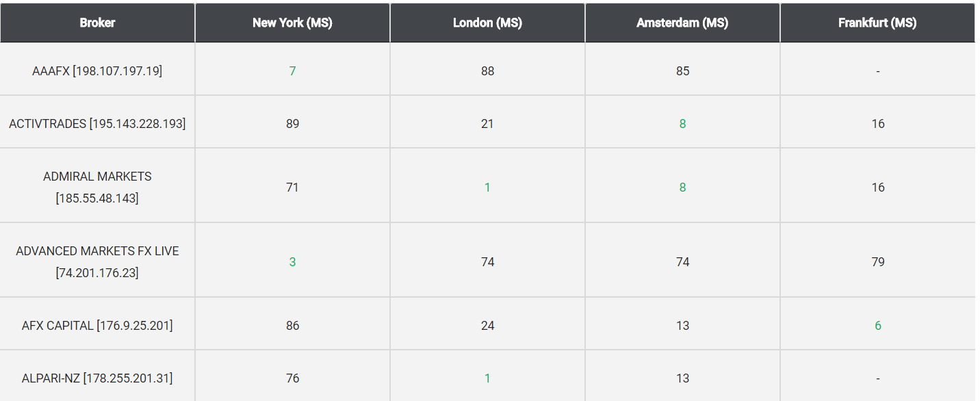
Task: Click the London (MS) column header
Action: point(487,23)
